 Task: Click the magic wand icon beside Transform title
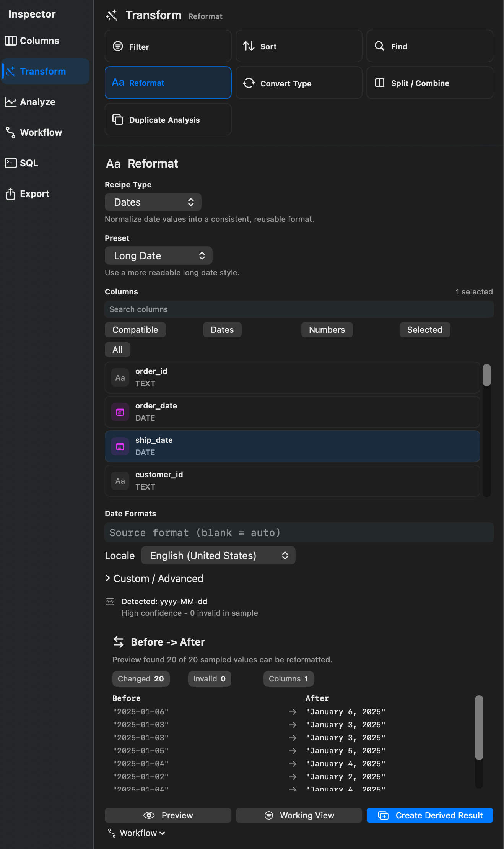pyautogui.click(x=112, y=15)
